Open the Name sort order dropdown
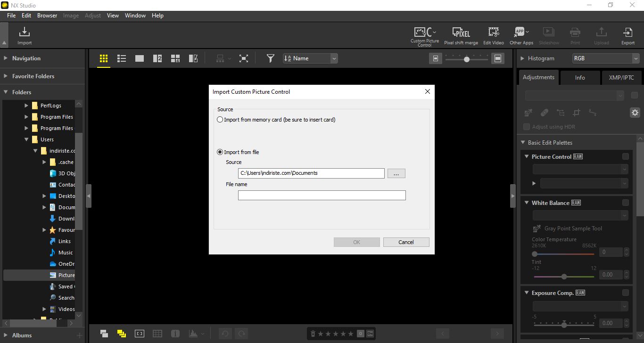 [x=310, y=58]
